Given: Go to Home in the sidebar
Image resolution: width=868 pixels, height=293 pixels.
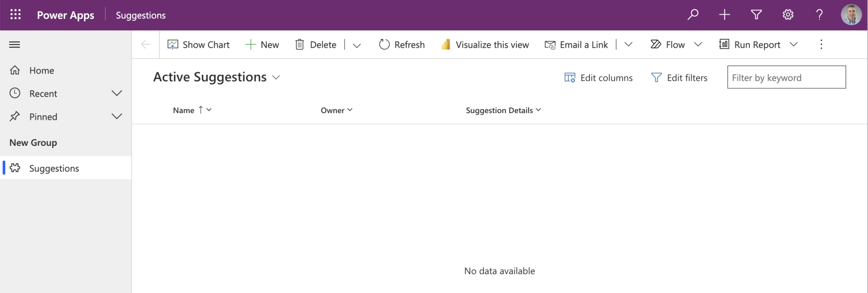Looking at the screenshot, I should (42, 71).
